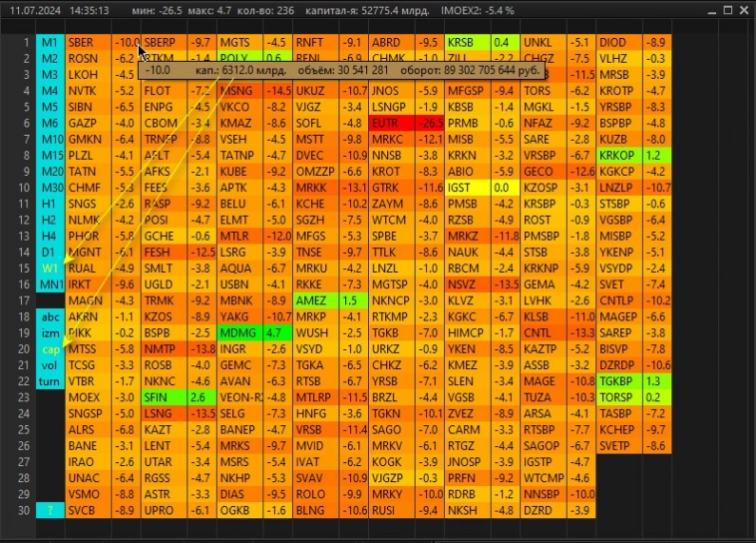Select the green SFIN ticker cell
Image resolution: width=756 pixels, height=543 pixels.
point(164,397)
